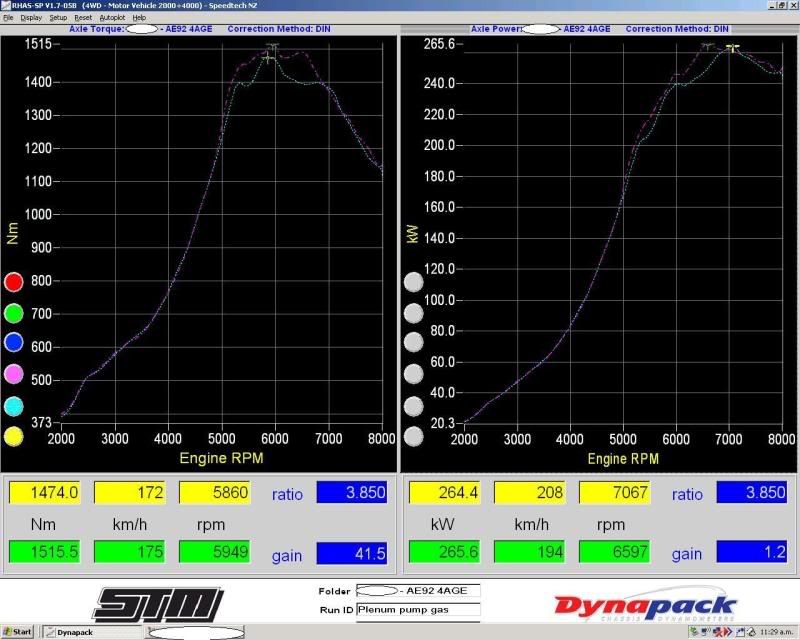Select the green 194 km/h speed value
The height and width of the screenshot is (640, 800).
pos(530,552)
